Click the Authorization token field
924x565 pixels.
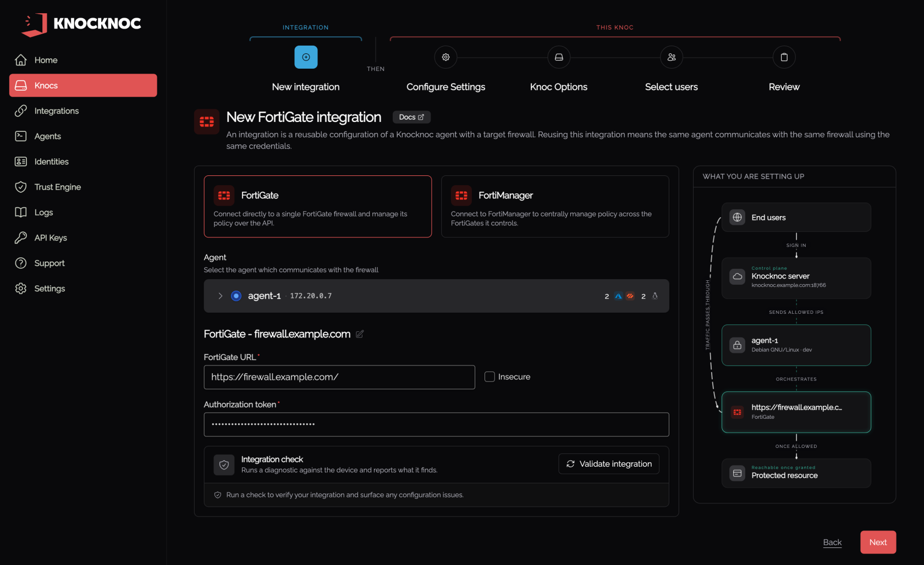coord(436,424)
